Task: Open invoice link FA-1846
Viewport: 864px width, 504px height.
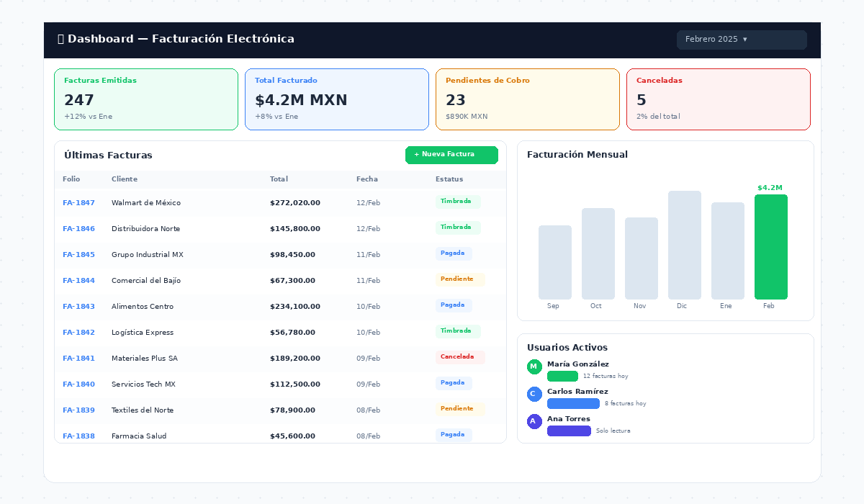Action: pos(78,229)
